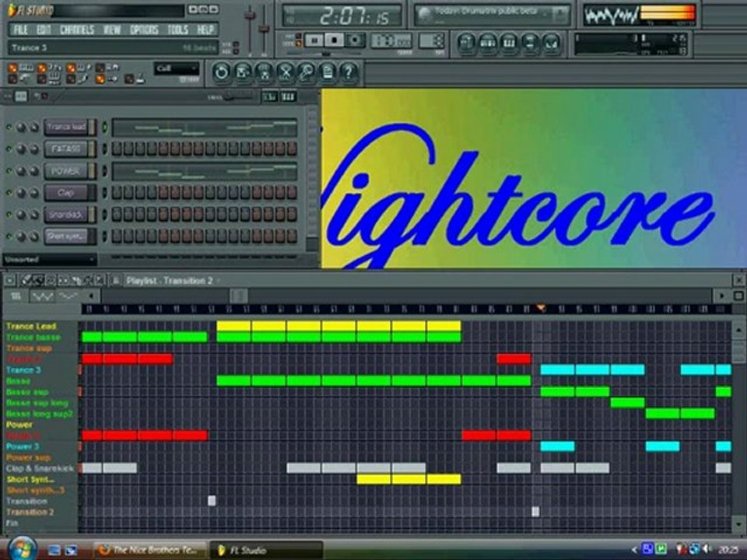Mute the Trance lead channel LED
Image resolution: width=747 pixels, height=560 pixels.
pyautogui.click(x=9, y=127)
